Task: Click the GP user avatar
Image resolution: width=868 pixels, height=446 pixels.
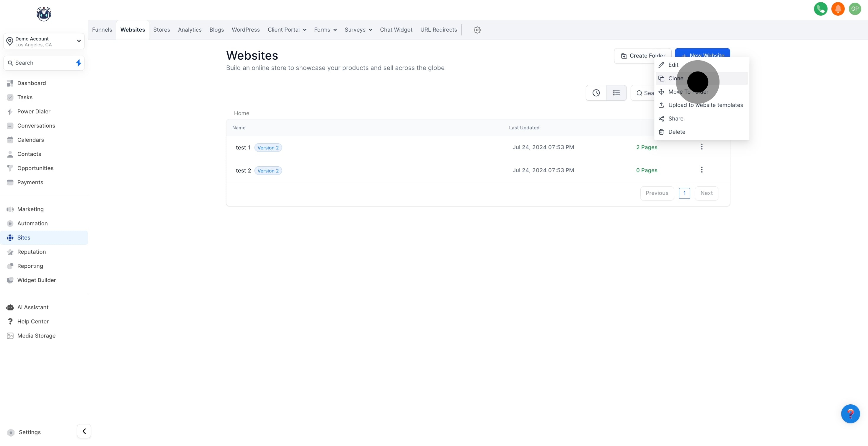Action: (855, 9)
